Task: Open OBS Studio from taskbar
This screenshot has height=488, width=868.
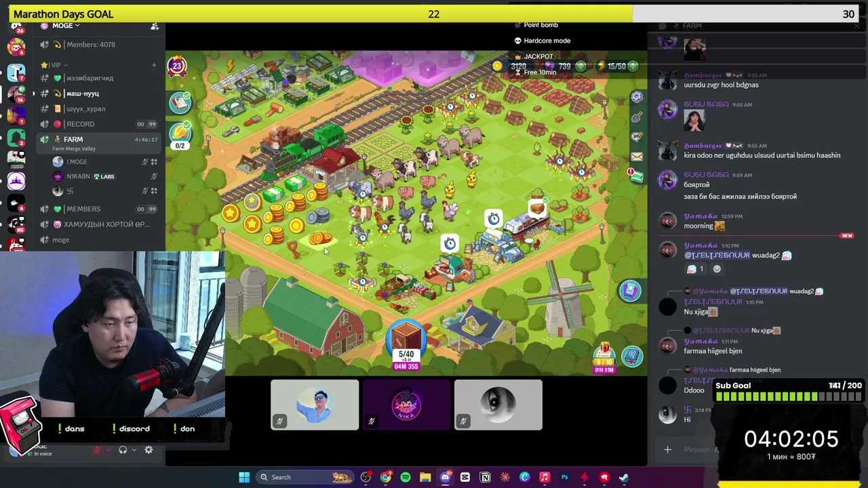Action: coord(366,477)
